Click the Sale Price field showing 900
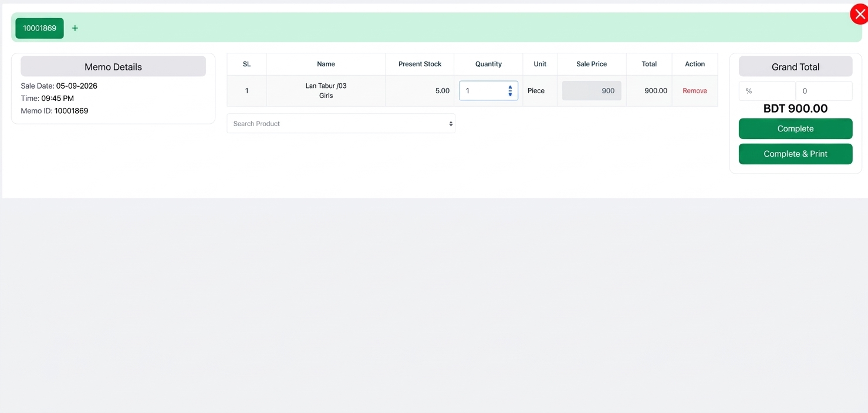Screen dimensions: 868x413 coord(592,91)
